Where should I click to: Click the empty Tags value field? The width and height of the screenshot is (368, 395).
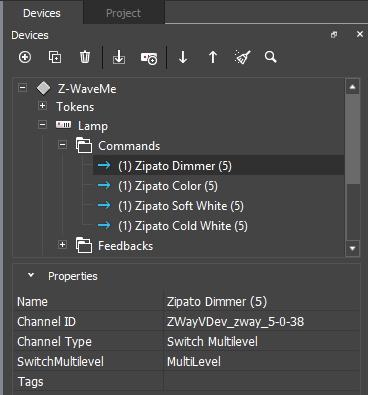click(262, 382)
